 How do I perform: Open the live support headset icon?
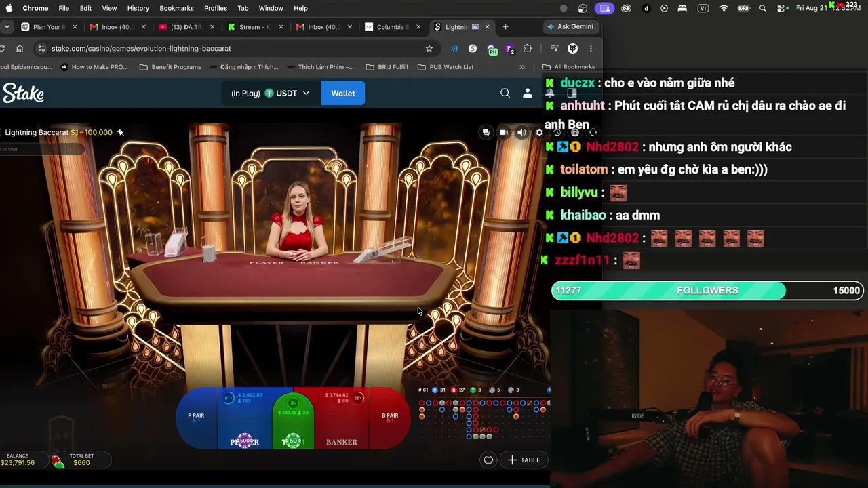coord(593,132)
